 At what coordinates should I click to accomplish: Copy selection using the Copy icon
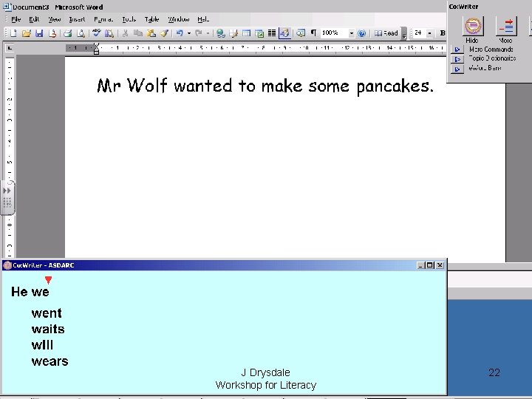point(137,33)
